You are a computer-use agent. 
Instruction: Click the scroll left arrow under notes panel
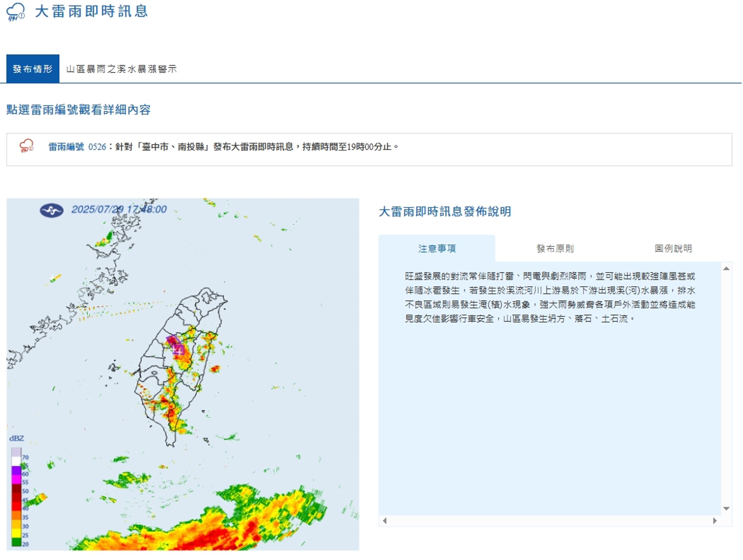[x=385, y=521]
